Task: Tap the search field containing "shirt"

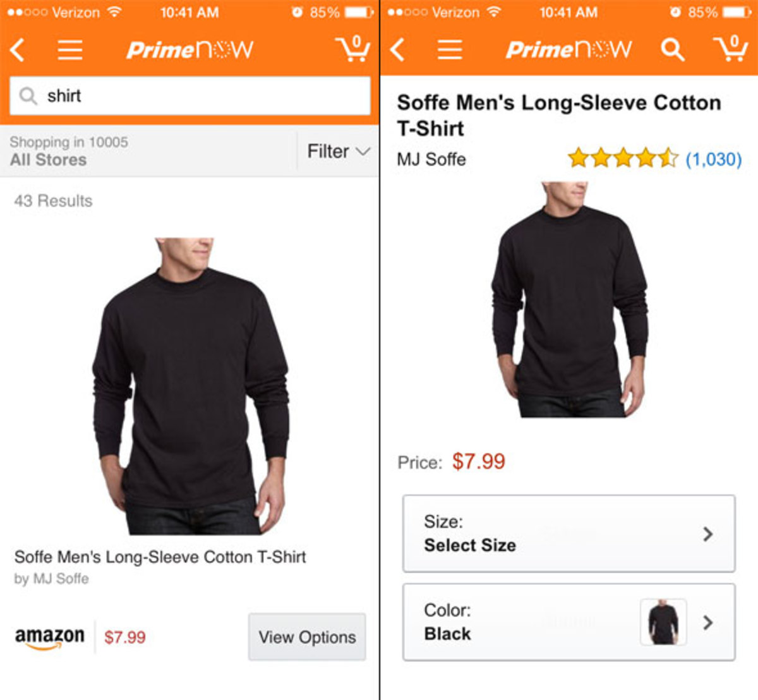Action: click(189, 96)
